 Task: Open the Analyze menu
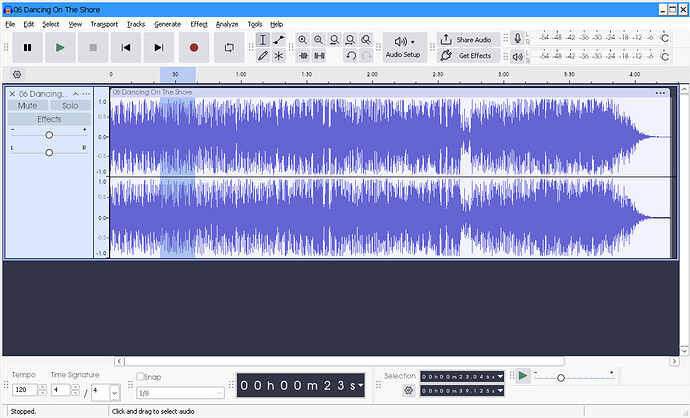227,24
